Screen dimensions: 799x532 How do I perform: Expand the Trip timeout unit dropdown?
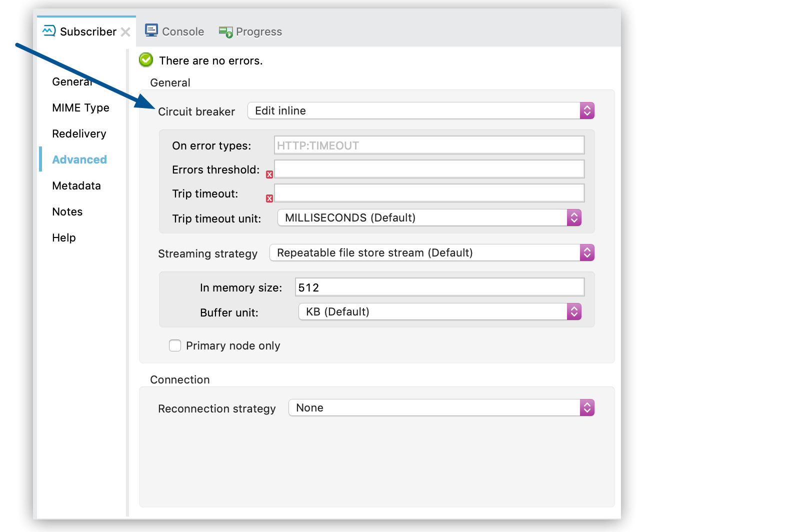tap(429, 217)
